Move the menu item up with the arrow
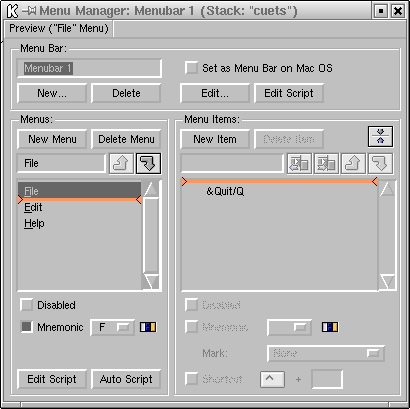 point(353,163)
